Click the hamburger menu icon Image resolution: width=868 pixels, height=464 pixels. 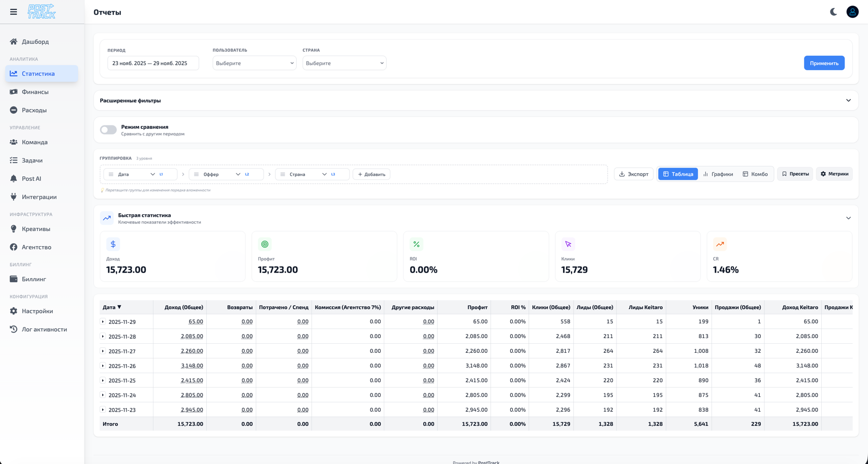point(14,12)
